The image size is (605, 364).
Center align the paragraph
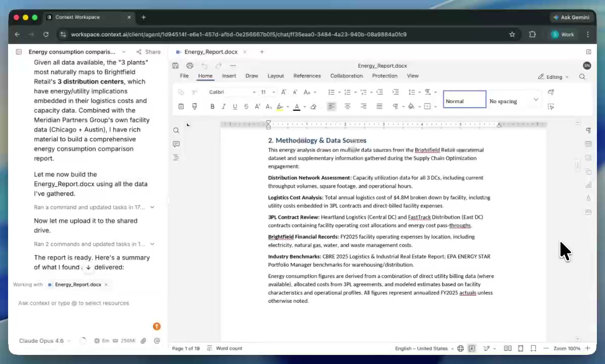347,107
